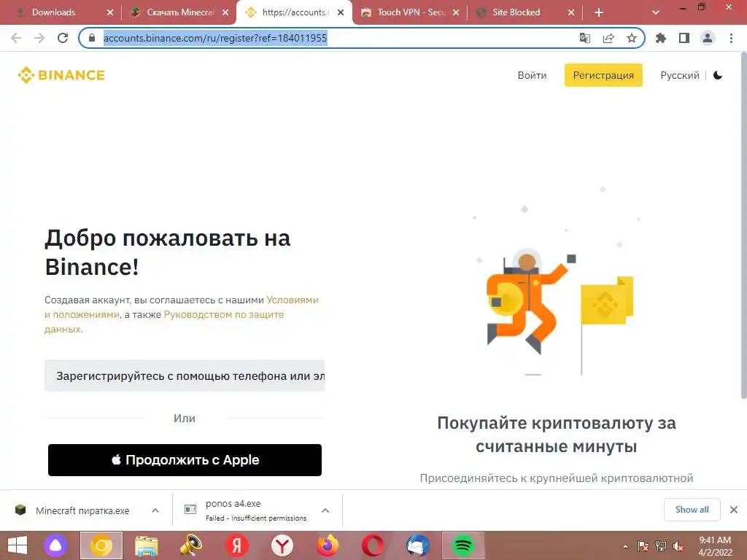Open File Explorer from the taskbar
Viewport: 747px width, 560px height.
[146, 545]
